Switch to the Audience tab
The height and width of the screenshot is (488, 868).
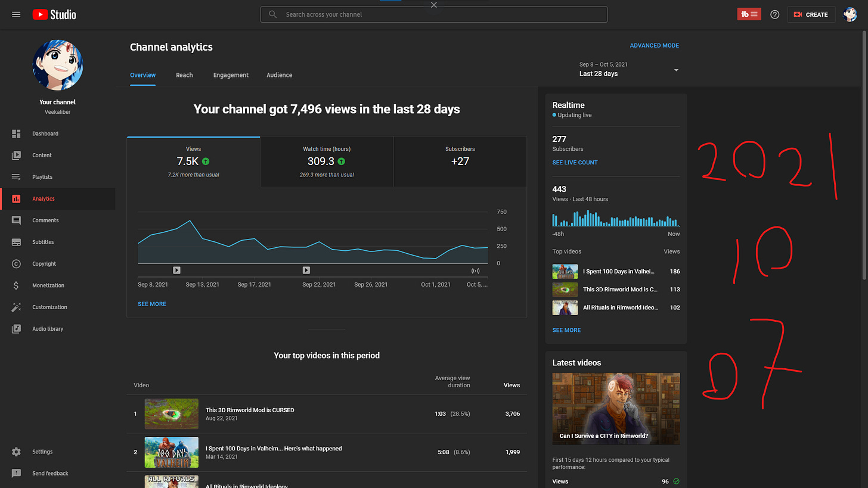[x=279, y=75]
